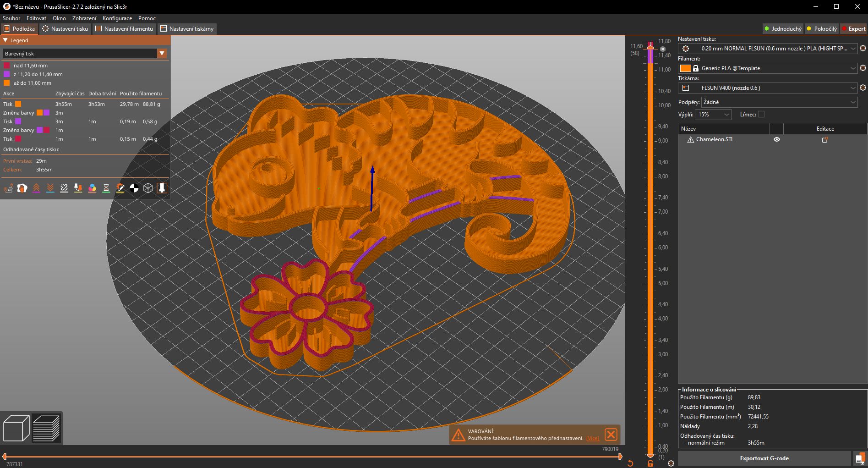Open Podpěry supports dropdown
This screenshot has height=468, width=868.
point(780,102)
